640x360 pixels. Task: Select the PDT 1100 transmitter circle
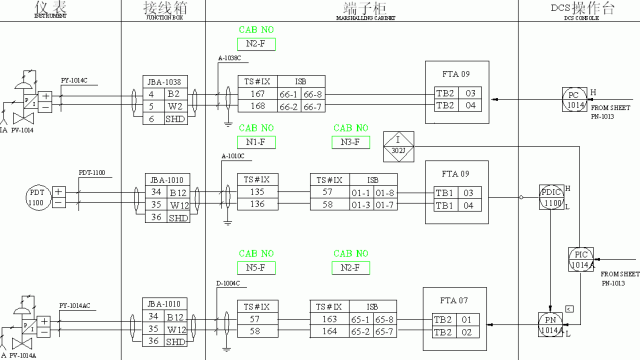[38, 198]
